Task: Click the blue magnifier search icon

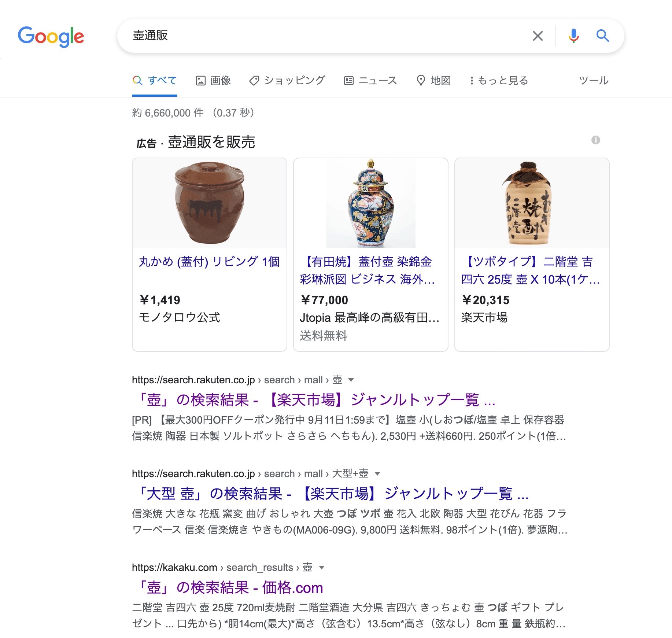Action: (602, 36)
